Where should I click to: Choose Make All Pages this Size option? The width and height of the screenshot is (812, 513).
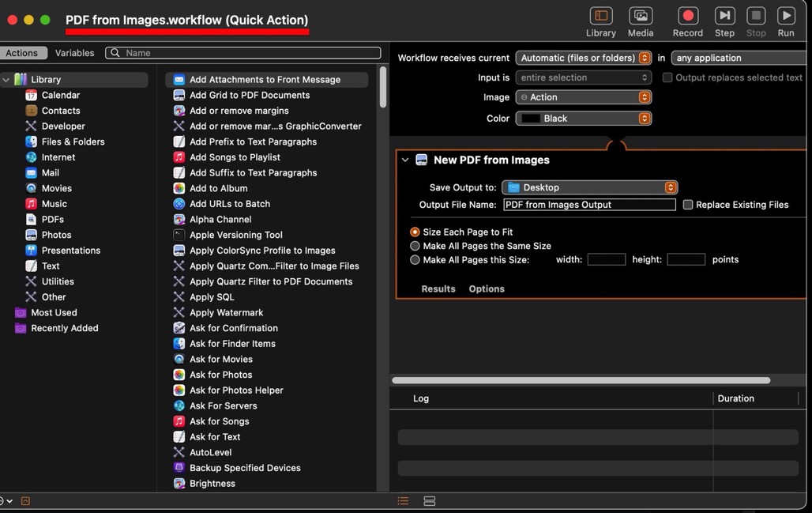coord(415,260)
